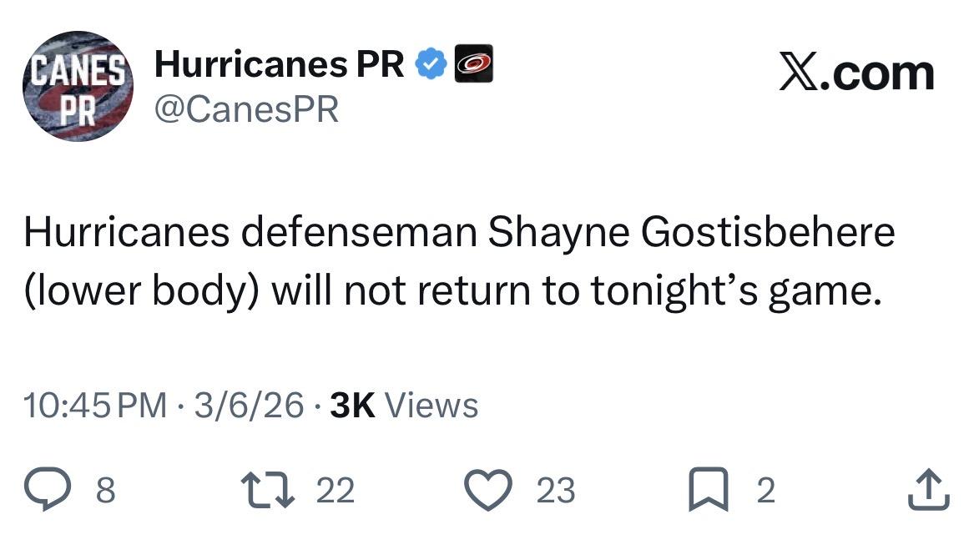Click the name Shayne Gostisbehere in the tweet
This screenshot has width=969, height=560.
click(x=691, y=235)
